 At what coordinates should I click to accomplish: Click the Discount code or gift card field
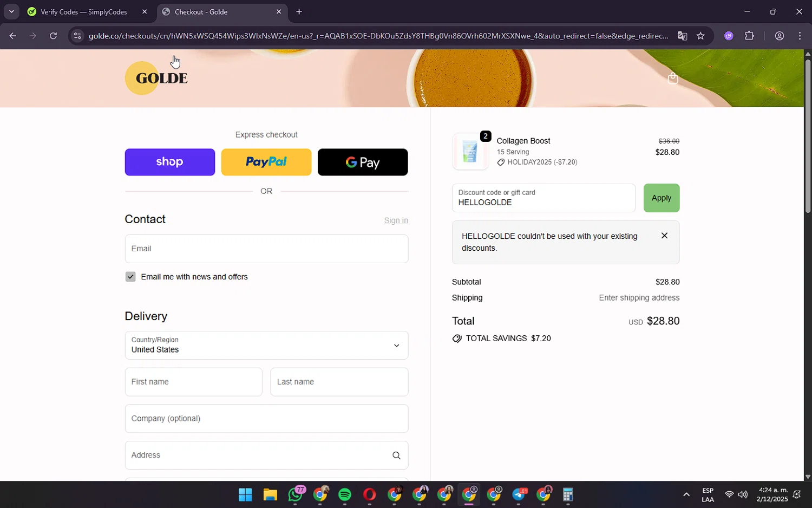coord(543,198)
